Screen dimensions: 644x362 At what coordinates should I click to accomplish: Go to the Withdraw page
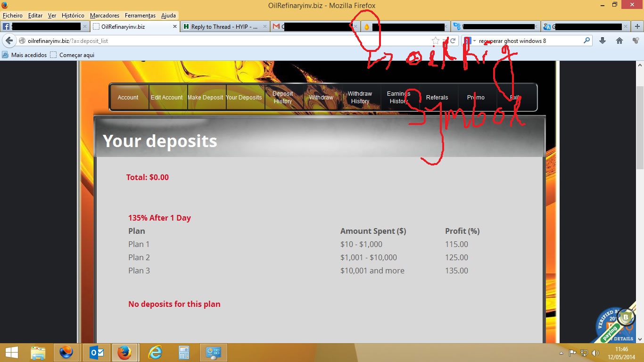click(321, 98)
